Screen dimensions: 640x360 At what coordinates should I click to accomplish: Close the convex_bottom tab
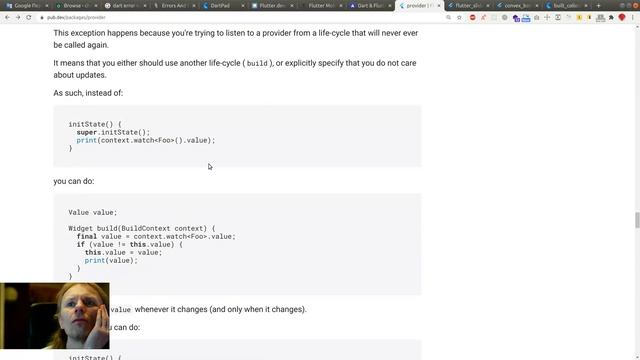click(537, 6)
